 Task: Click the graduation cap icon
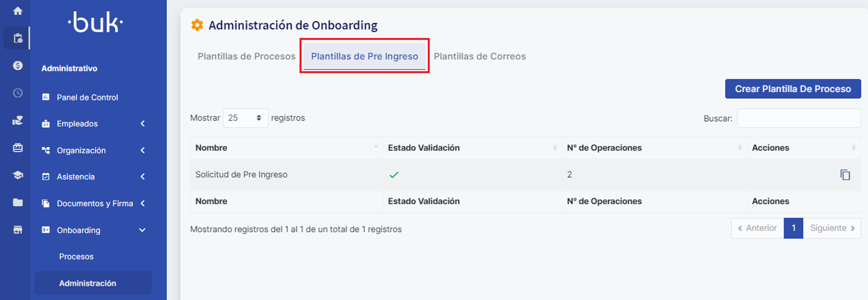tap(18, 175)
